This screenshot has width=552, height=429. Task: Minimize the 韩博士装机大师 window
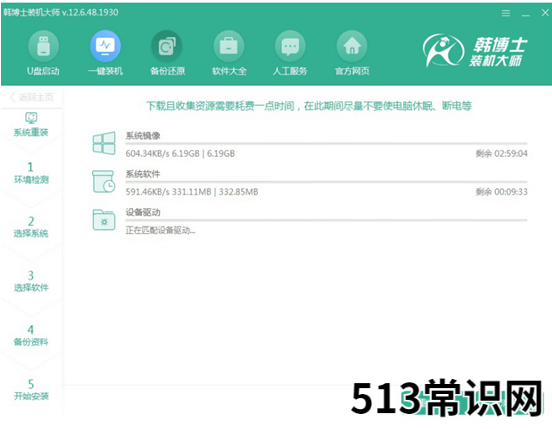(526, 15)
